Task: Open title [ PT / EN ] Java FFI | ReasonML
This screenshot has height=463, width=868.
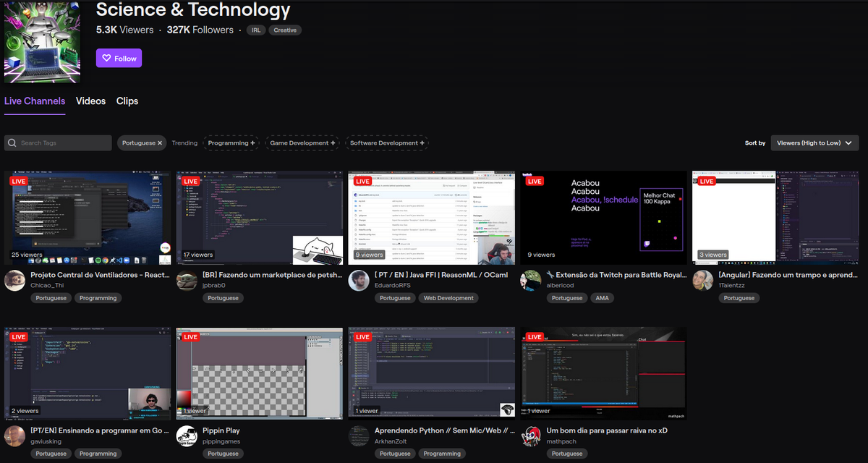Action: (x=441, y=275)
